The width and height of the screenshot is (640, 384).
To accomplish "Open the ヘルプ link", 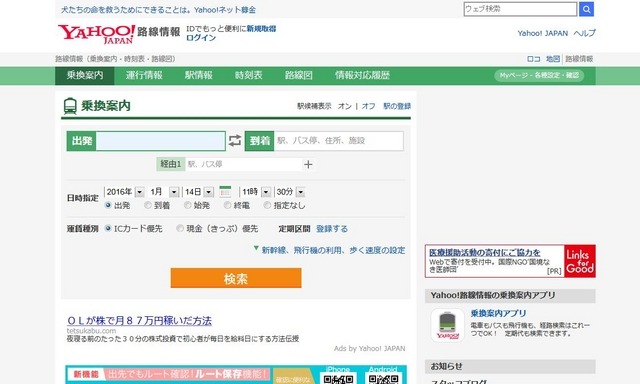I will (584, 33).
